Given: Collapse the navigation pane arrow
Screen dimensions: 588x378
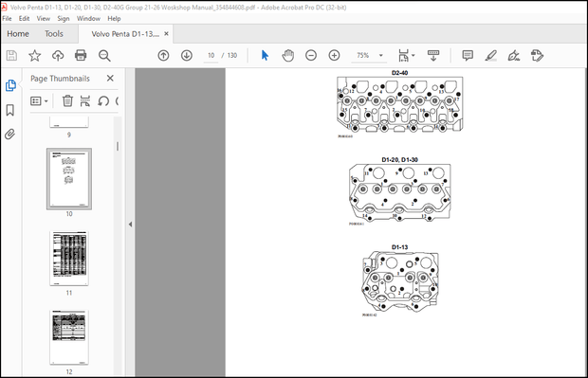Looking at the screenshot, I should point(130,224).
